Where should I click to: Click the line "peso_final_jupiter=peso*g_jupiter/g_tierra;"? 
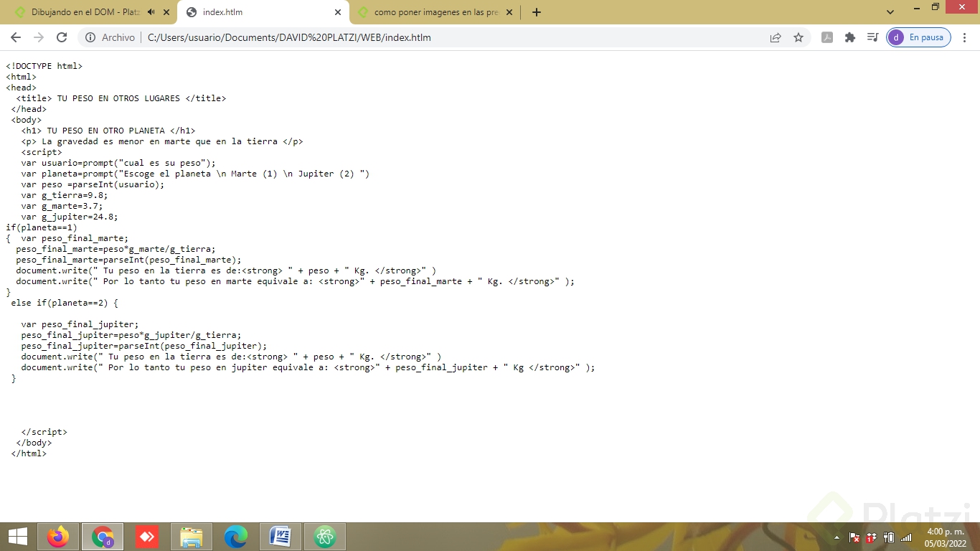(131, 335)
